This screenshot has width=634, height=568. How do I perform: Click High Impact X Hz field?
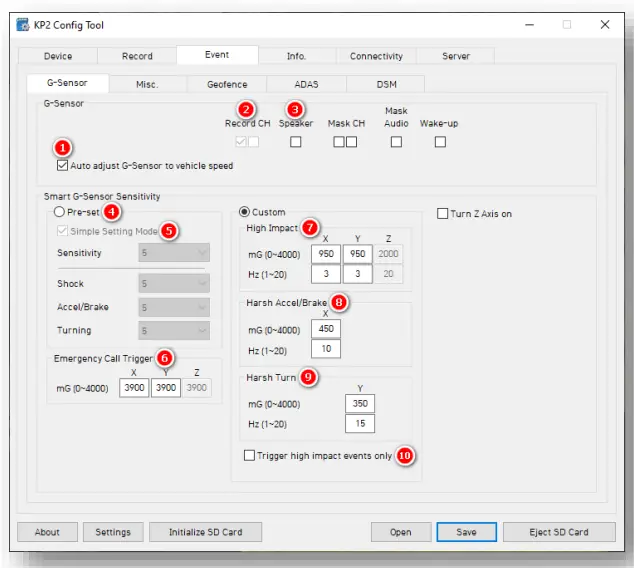pyautogui.click(x=326, y=274)
